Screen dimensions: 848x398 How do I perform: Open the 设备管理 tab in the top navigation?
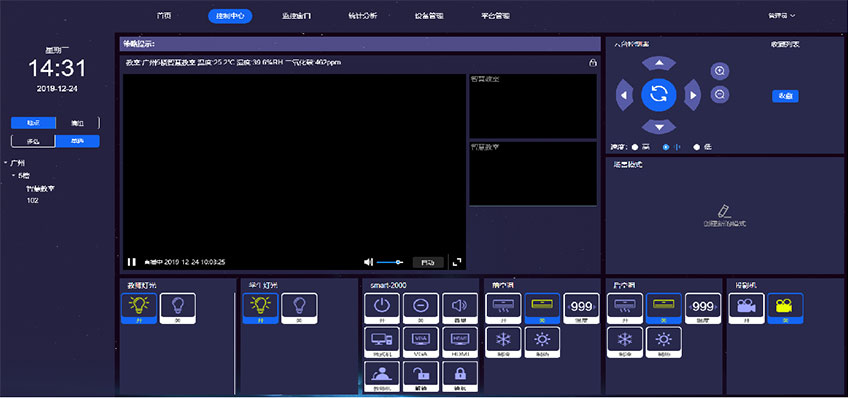point(429,16)
